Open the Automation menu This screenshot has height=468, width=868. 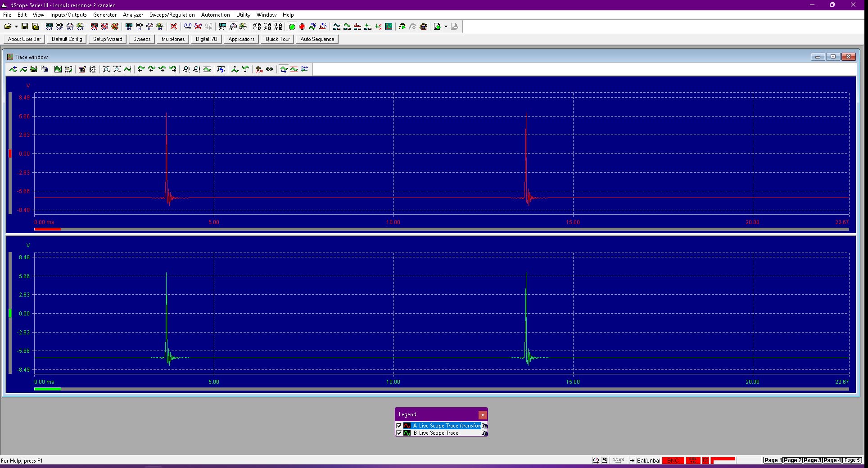coord(215,15)
